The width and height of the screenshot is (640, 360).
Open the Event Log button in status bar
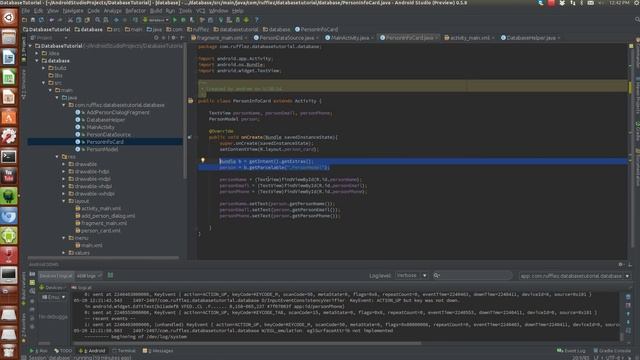click(571, 351)
